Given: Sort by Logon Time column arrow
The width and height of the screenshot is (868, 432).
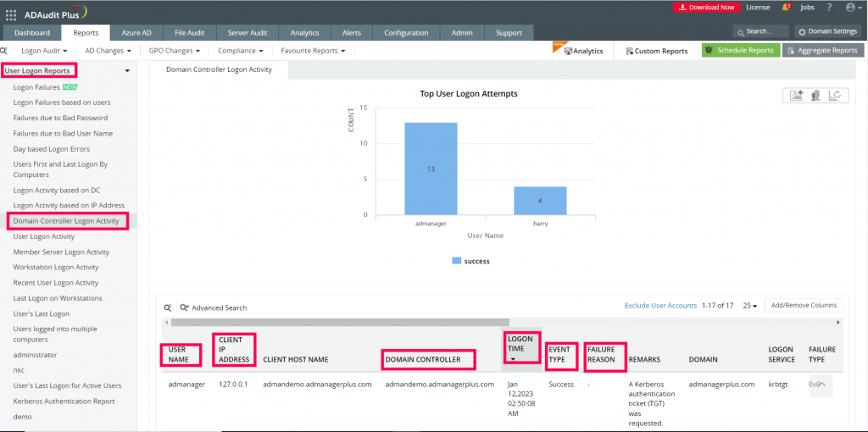Looking at the screenshot, I should [513, 359].
